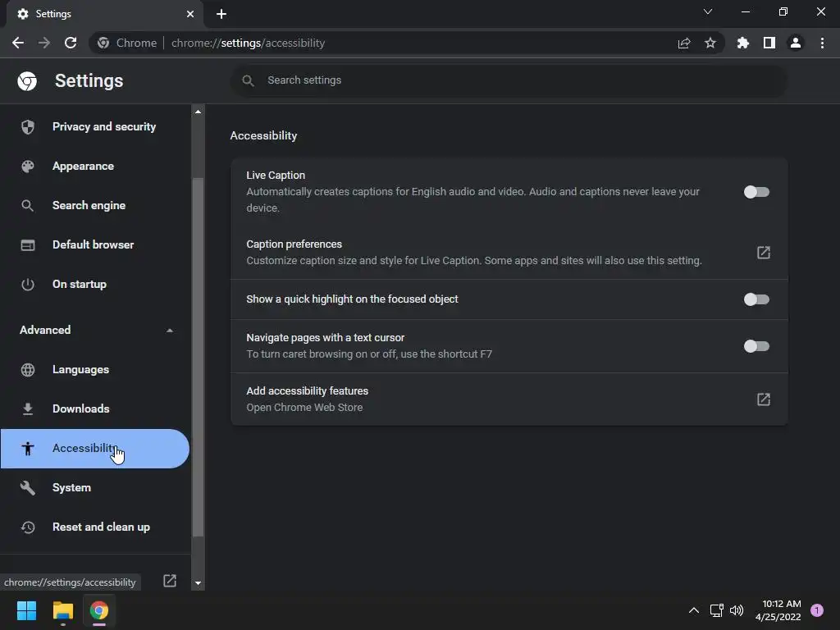Click the Reset and clean up clock icon

click(27, 527)
